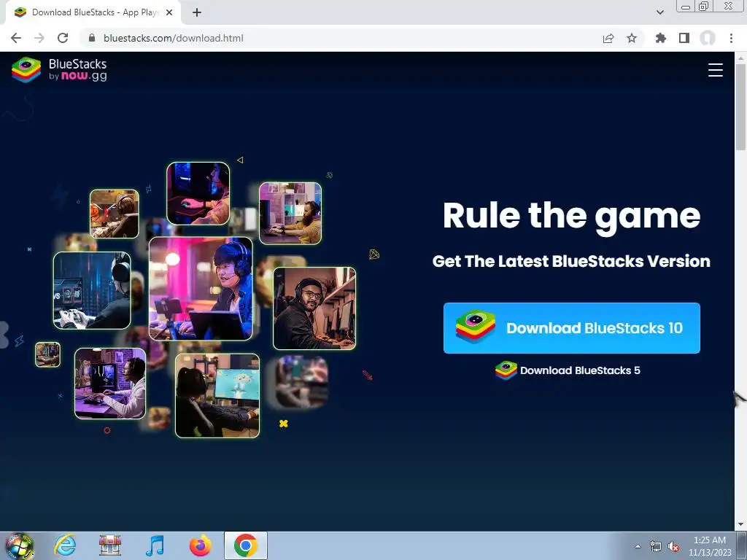
Task: Toggle the Chrome side panel
Action: point(684,38)
